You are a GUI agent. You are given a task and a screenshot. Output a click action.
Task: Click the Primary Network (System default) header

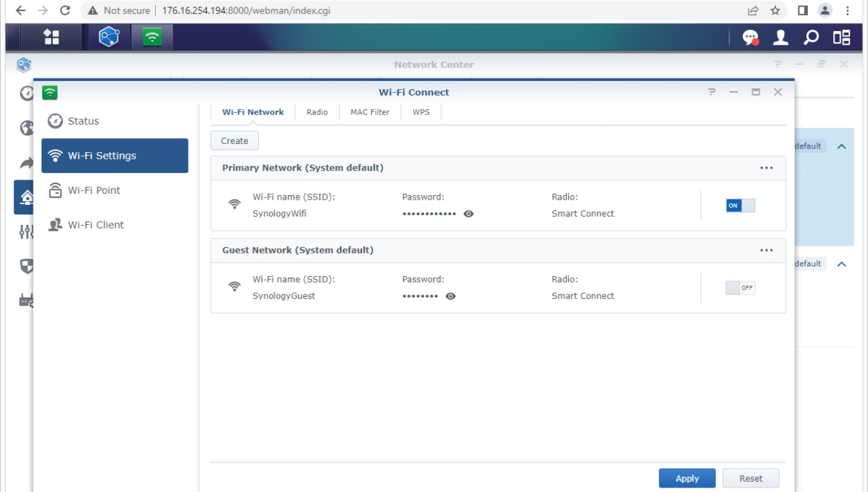click(303, 168)
